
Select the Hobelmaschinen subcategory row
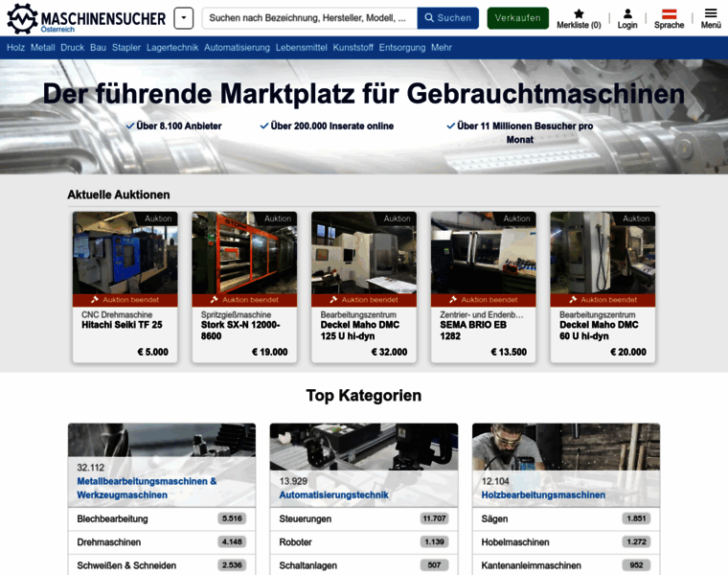tap(566, 542)
